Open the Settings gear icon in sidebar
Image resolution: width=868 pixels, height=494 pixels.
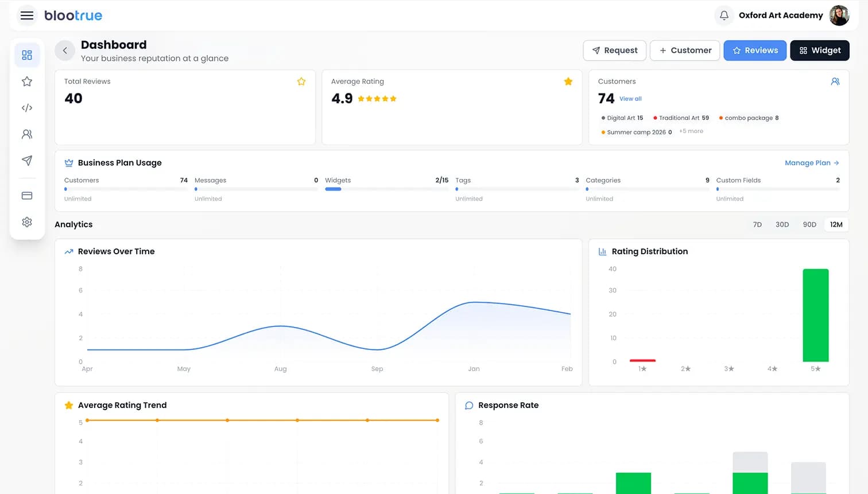(26, 222)
